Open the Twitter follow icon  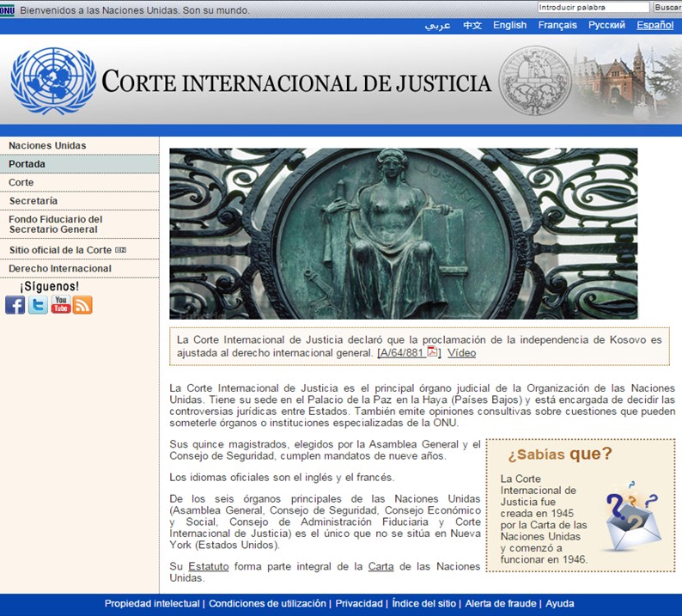pyautogui.click(x=38, y=305)
